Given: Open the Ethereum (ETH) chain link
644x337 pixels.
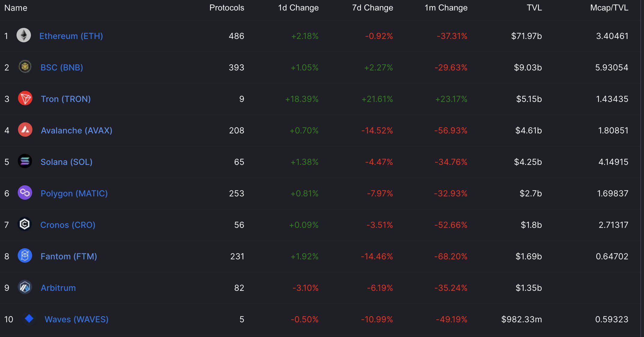Looking at the screenshot, I should tap(71, 36).
